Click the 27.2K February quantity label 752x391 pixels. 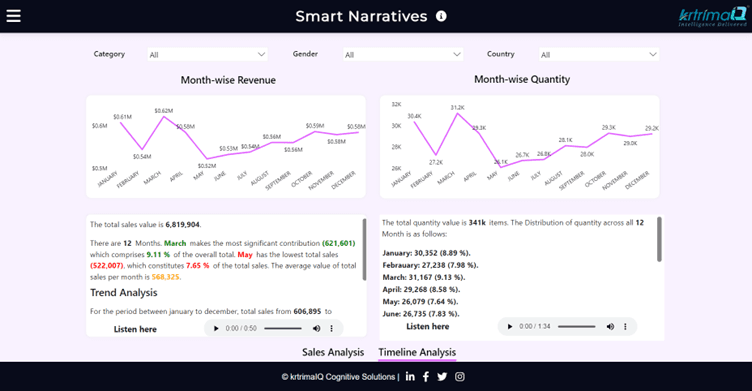coord(436,163)
